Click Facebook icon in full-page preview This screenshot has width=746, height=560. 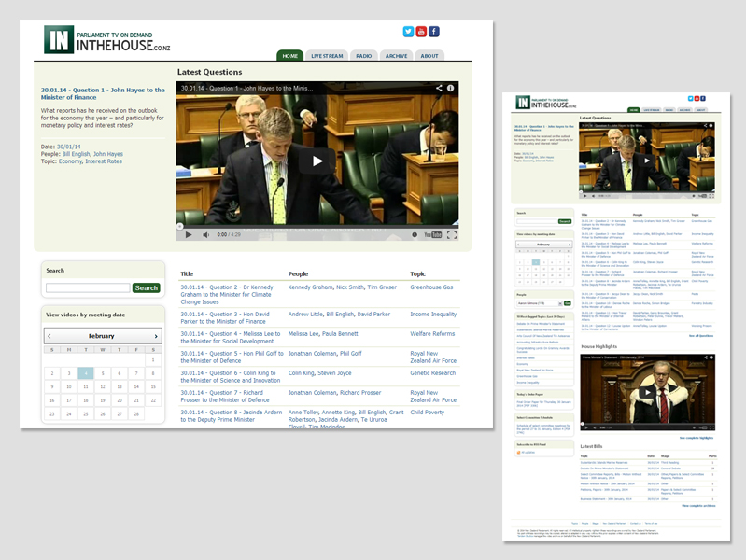tap(703, 99)
